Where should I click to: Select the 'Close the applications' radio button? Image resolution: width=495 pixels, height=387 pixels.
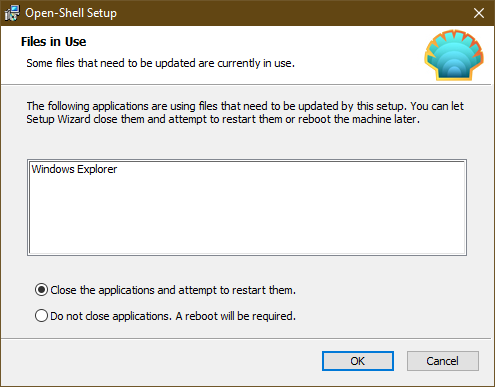click(x=41, y=290)
